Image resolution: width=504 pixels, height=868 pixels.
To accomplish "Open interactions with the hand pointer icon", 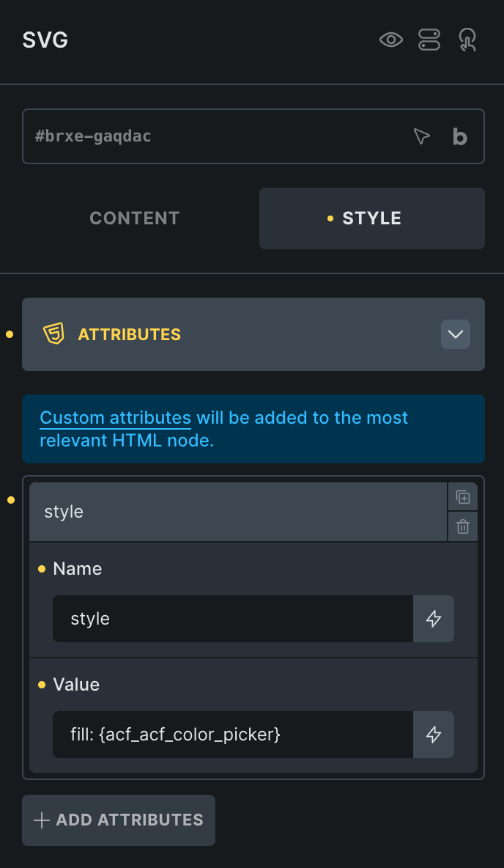I will (x=467, y=40).
